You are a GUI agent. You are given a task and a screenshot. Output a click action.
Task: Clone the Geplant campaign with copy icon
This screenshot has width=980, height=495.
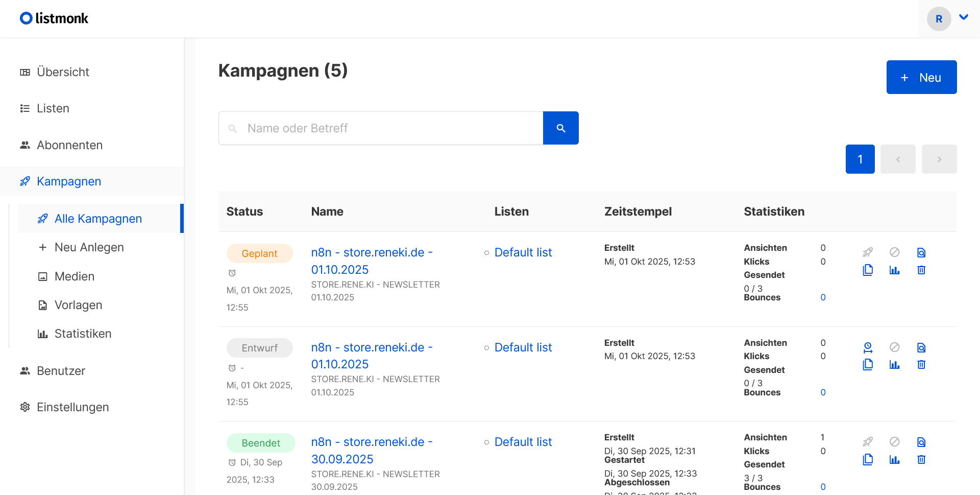tap(868, 270)
